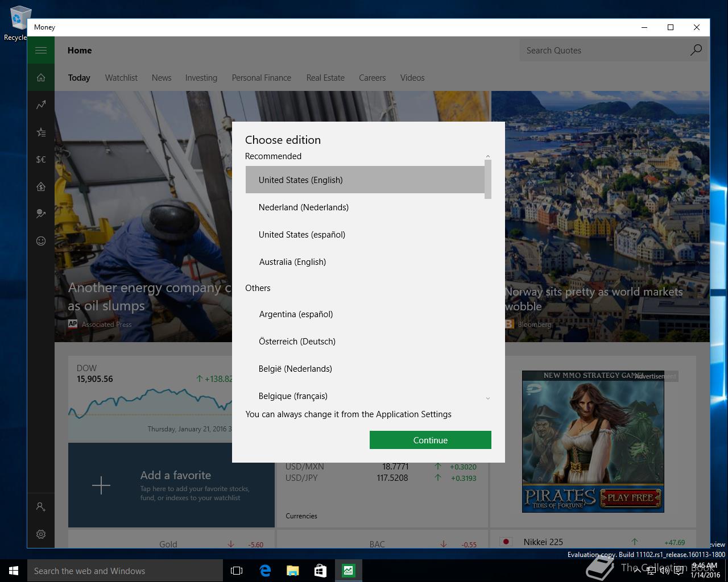Open the Windows Start menu
This screenshot has width=728, height=582.
click(14, 571)
